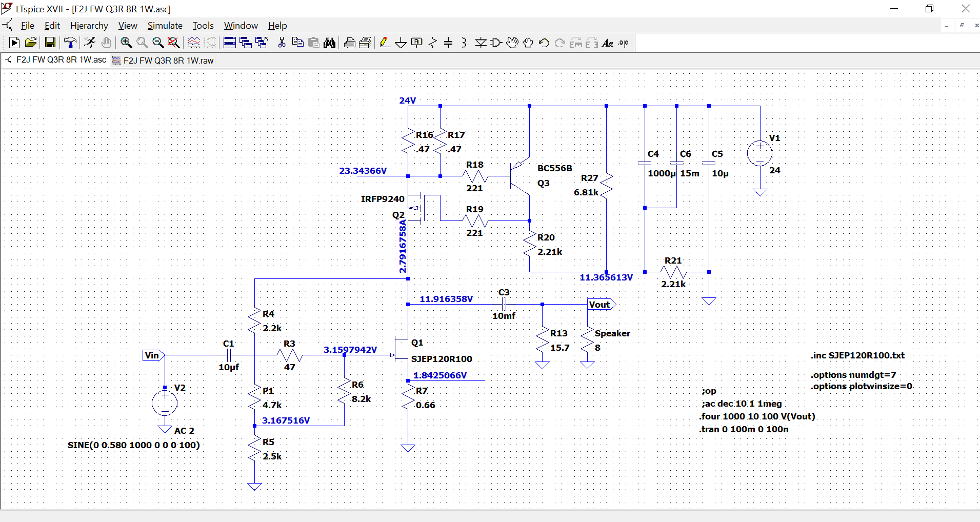Screen dimensions: 980x522
Task: Select the Draw Wire pencil tool
Action: (x=385, y=43)
